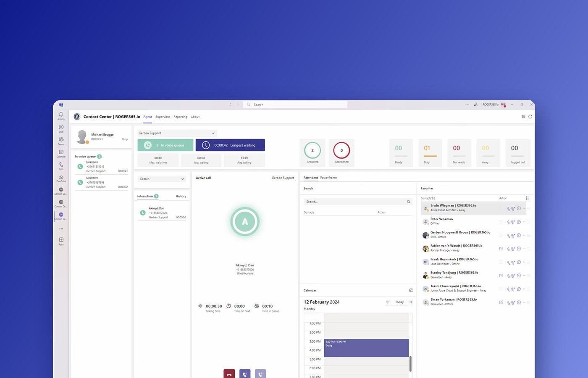Open the calendar in a pop-out window
The image size is (588, 378).
tap(411, 290)
